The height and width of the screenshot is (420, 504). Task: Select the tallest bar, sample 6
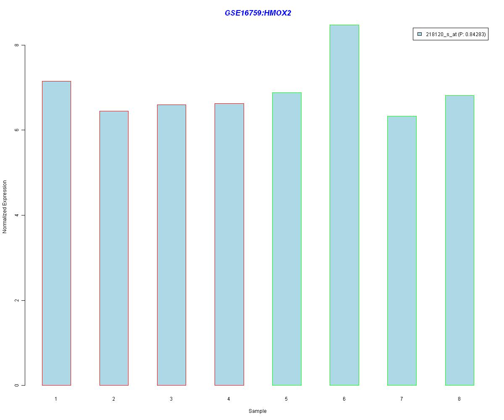344,205
